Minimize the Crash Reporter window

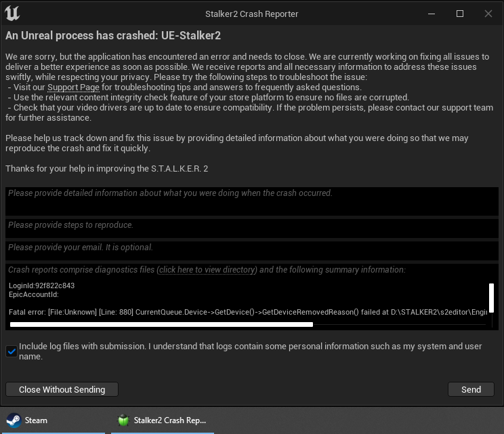point(432,14)
